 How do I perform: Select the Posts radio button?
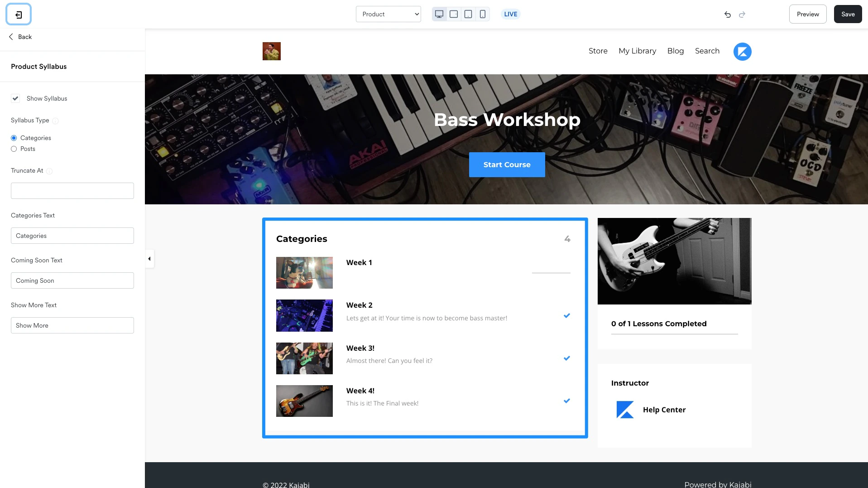14,149
